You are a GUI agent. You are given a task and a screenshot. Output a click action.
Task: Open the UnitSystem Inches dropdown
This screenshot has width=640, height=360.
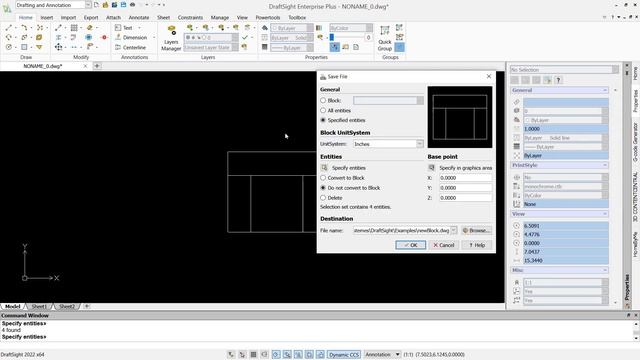click(x=420, y=144)
